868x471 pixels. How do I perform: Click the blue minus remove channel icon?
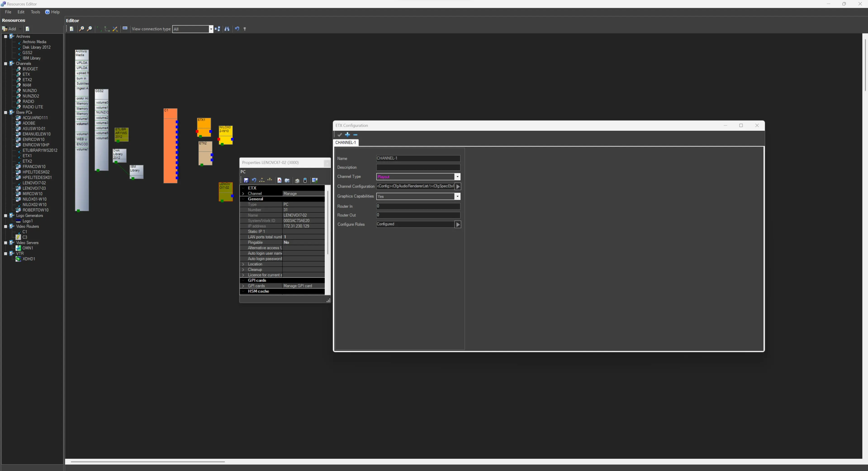[x=355, y=135]
